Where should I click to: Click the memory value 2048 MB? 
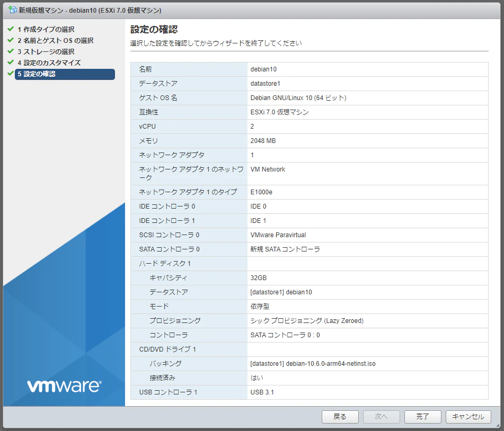(x=263, y=141)
